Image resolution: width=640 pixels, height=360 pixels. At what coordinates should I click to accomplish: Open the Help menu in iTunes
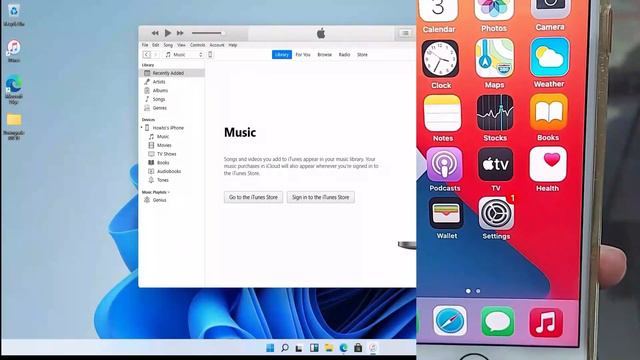tap(233, 45)
